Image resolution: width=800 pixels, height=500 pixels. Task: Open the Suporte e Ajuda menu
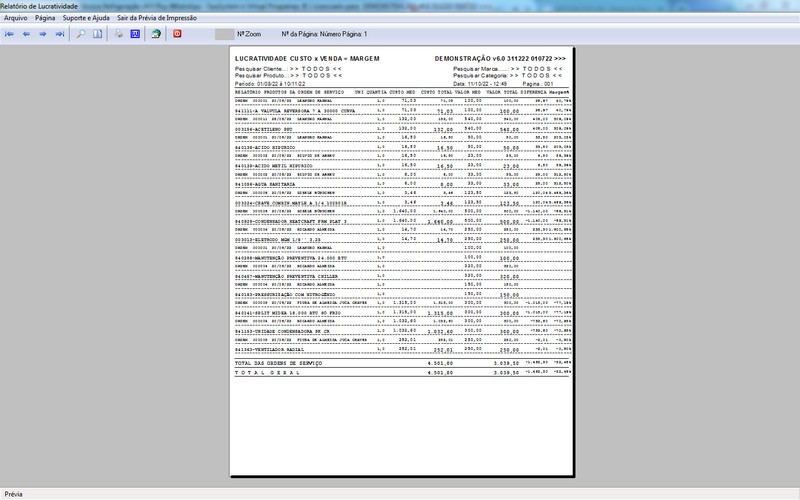(x=86, y=18)
